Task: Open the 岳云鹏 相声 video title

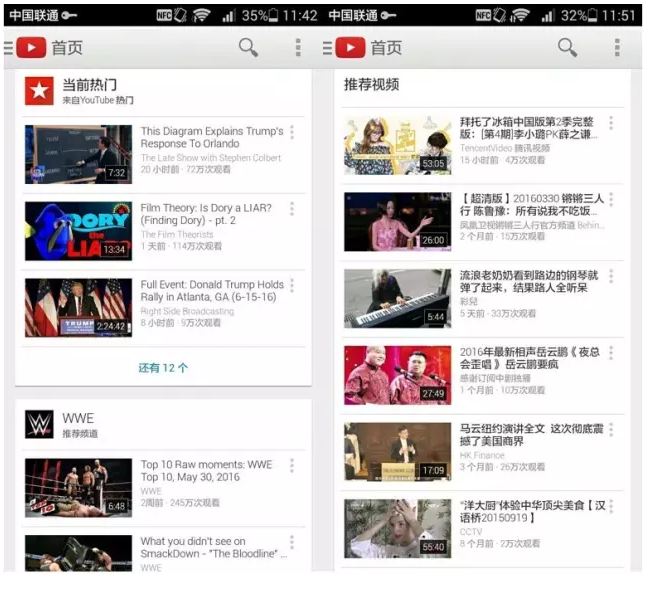Action: coord(530,359)
